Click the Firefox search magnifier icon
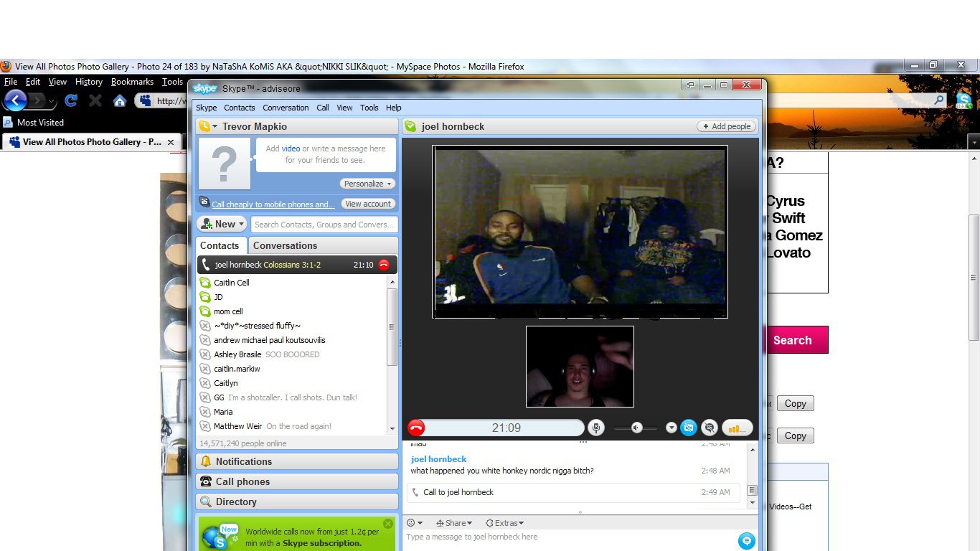 coord(939,100)
